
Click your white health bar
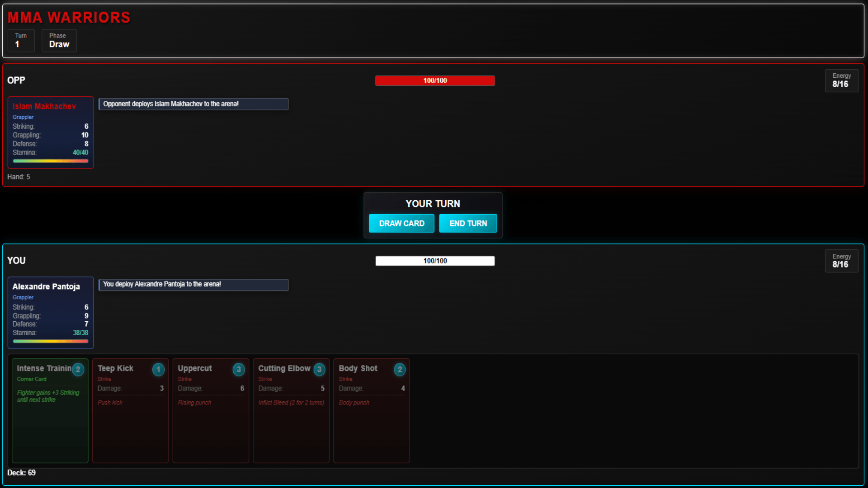pyautogui.click(x=435, y=261)
